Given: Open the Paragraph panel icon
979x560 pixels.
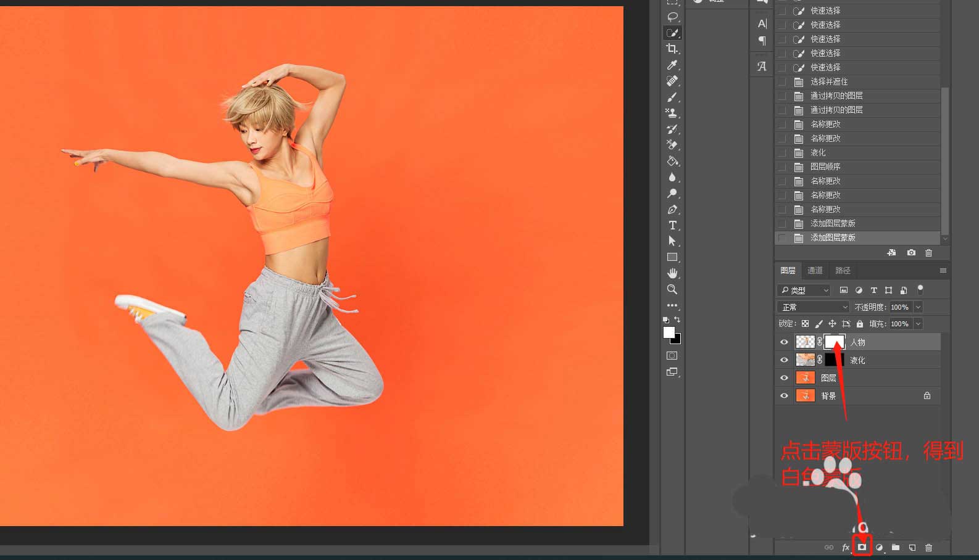Looking at the screenshot, I should [x=762, y=41].
